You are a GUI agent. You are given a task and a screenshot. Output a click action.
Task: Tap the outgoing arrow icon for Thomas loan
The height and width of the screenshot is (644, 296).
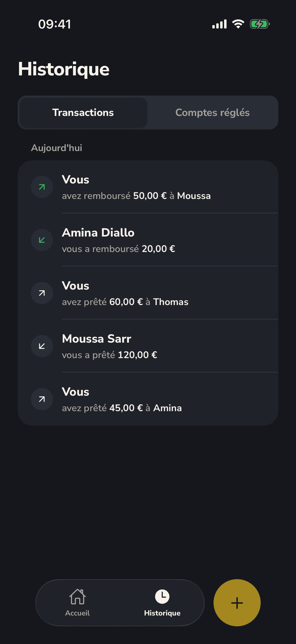[42, 293]
